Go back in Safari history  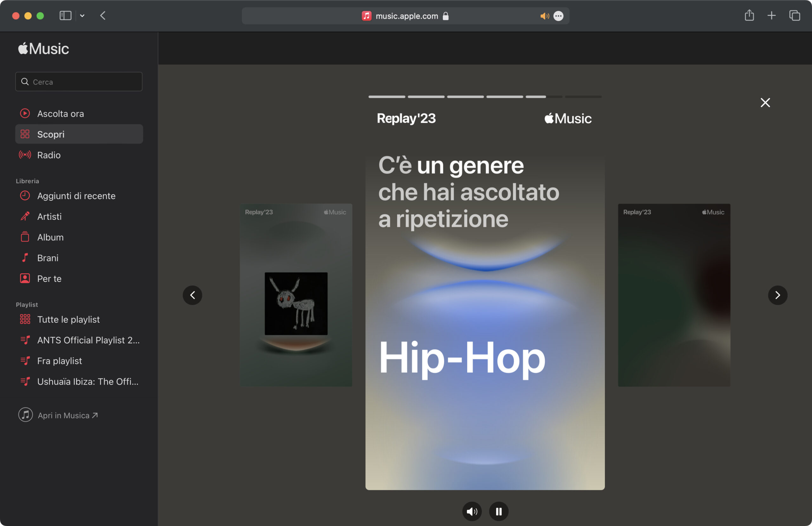(x=103, y=16)
